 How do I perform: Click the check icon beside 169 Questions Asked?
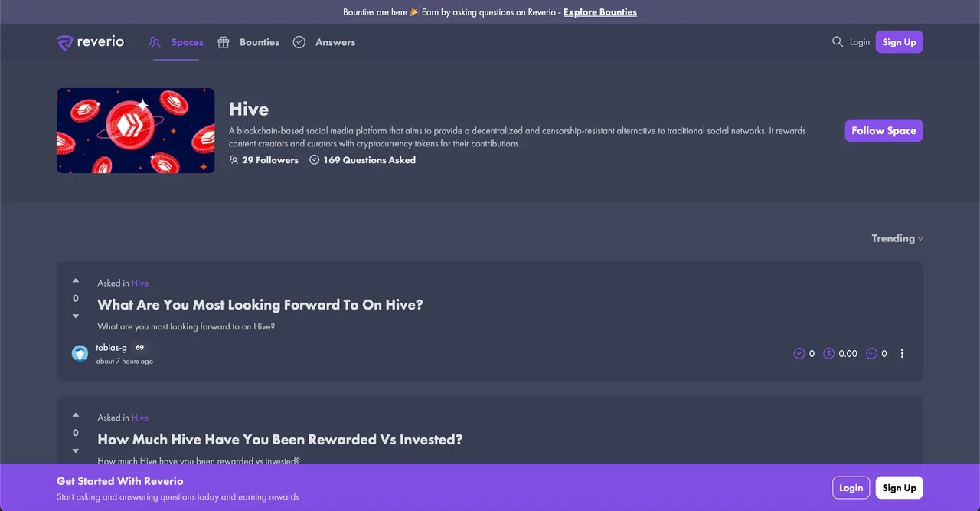coord(315,160)
